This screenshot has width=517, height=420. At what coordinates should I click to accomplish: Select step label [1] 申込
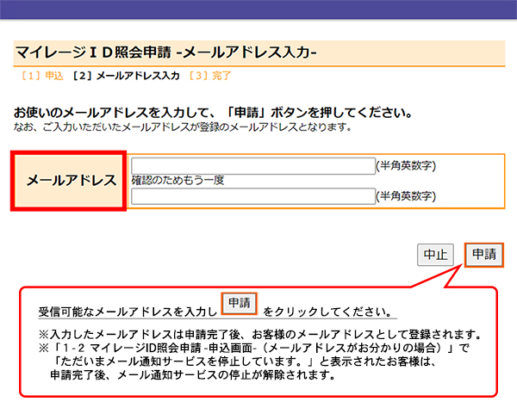(42, 76)
